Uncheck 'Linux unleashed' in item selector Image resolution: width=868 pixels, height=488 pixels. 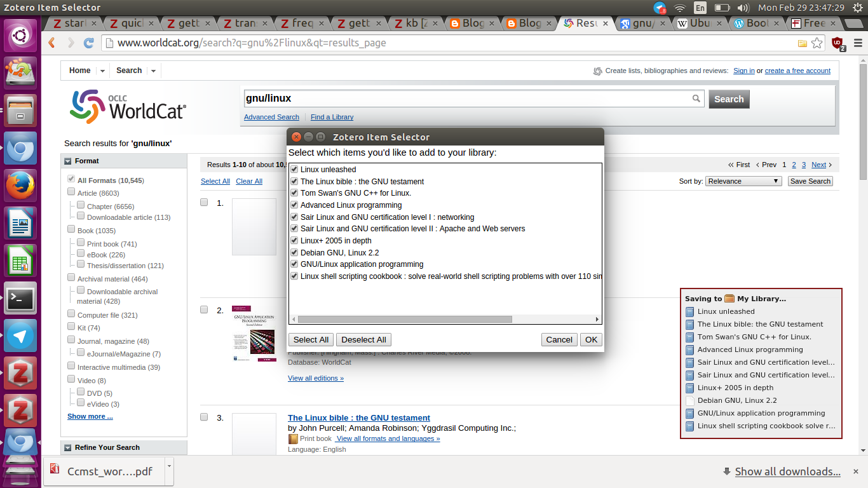[x=294, y=170]
